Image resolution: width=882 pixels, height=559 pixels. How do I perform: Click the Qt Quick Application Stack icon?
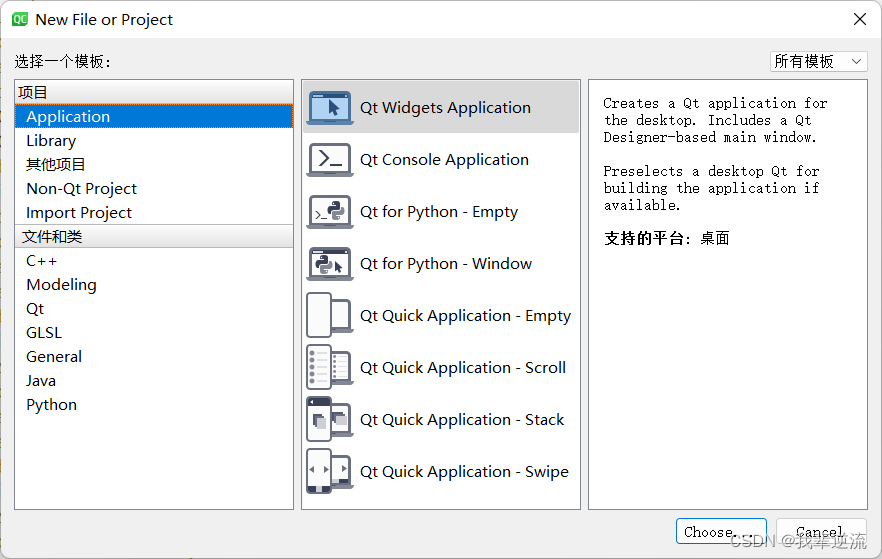[x=330, y=420]
